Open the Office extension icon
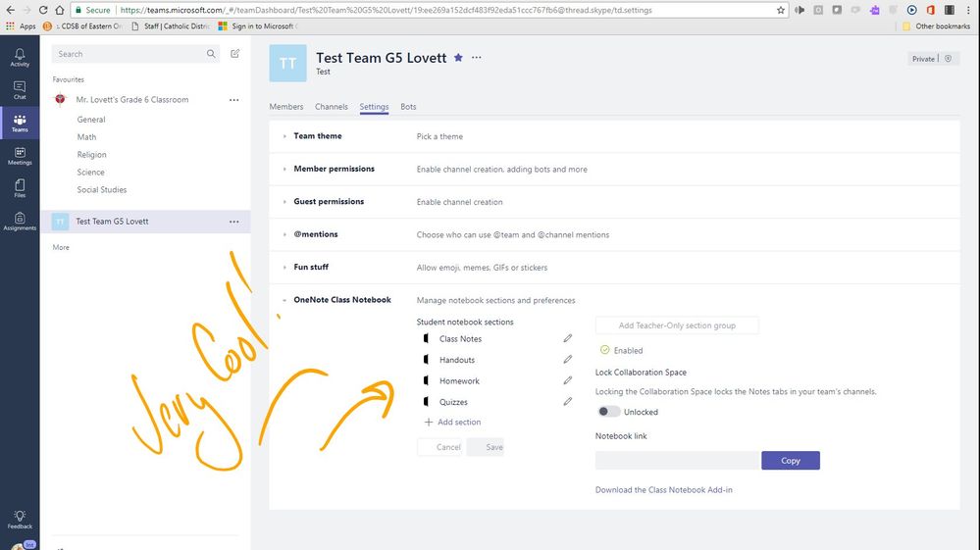The height and width of the screenshot is (550, 980). tap(931, 10)
